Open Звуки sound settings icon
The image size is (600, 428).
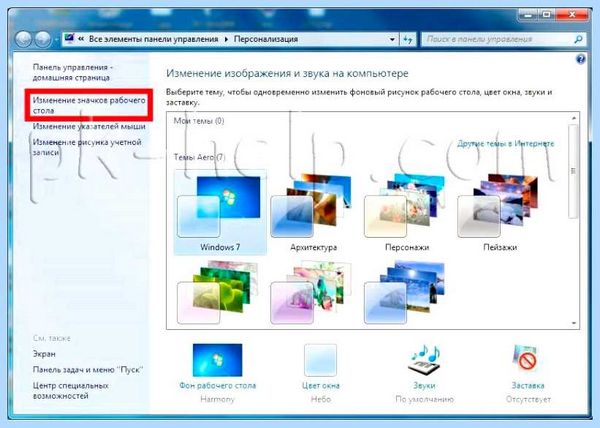(x=424, y=360)
